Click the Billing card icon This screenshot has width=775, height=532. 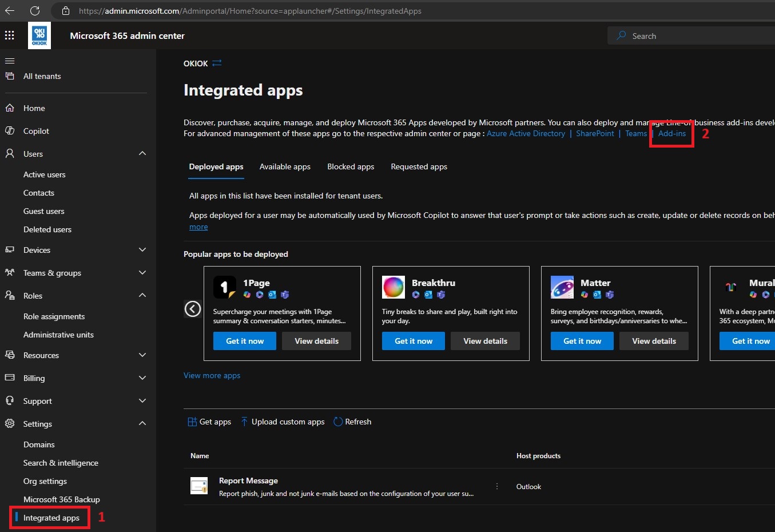pos(10,378)
